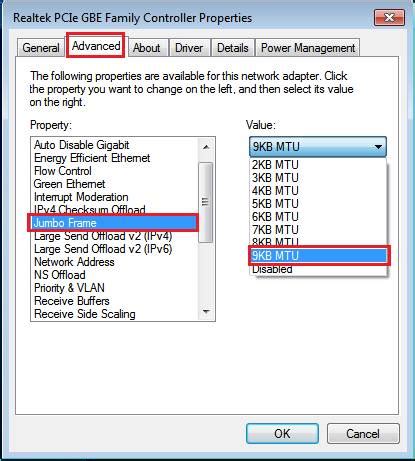Choose 3KB MTU value

318,178
